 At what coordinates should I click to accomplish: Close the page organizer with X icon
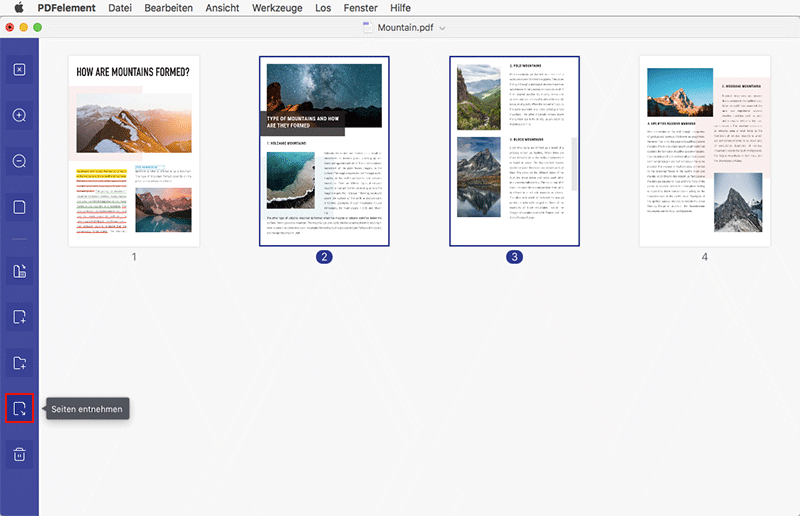coord(19,69)
